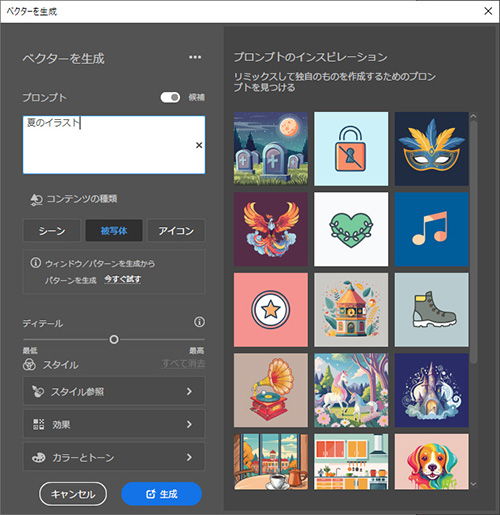Image resolution: width=500 pixels, height=515 pixels.
Task: Click the Style overlapping circles icon
Action: (x=29, y=365)
